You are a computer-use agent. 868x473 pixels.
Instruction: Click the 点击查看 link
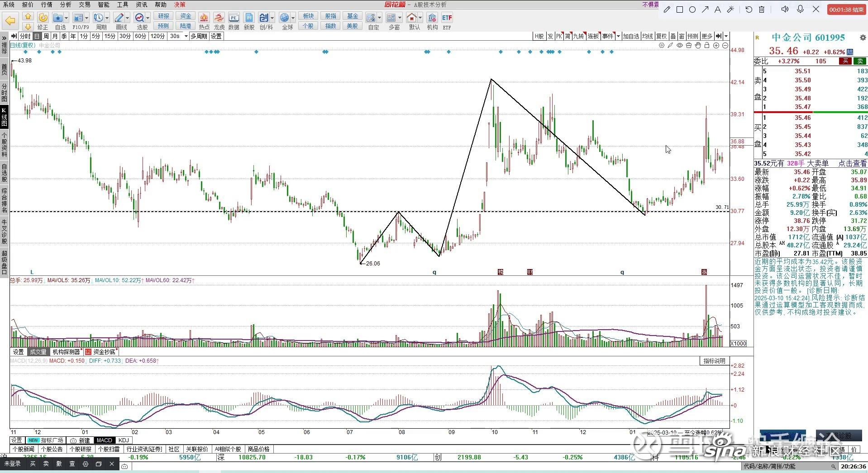tap(853, 163)
